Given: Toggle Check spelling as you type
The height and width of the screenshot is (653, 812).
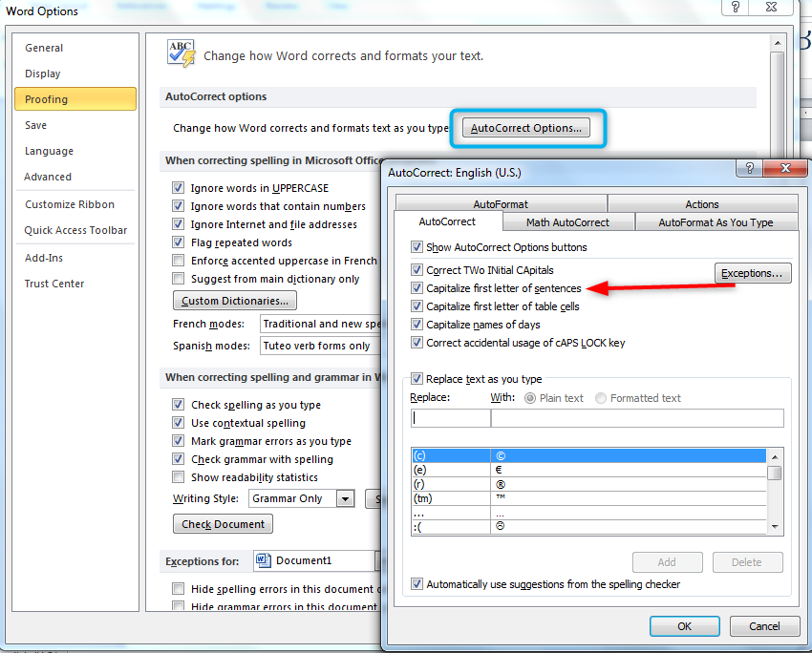Looking at the screenshot, I should [x=178, y=404].
